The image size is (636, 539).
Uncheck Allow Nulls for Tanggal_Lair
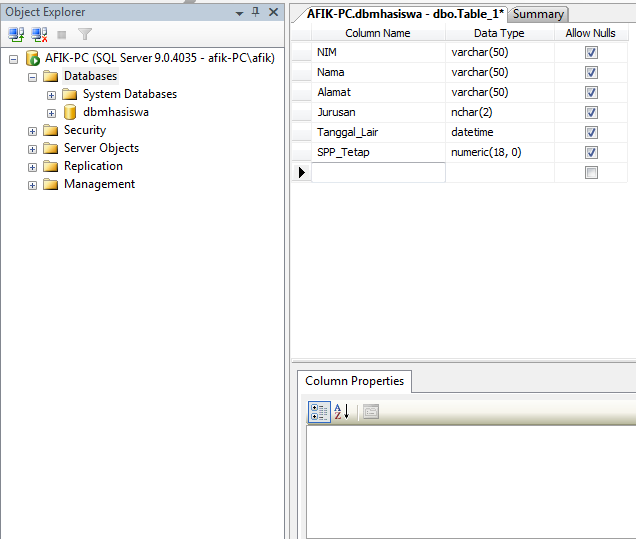(591, 132)
